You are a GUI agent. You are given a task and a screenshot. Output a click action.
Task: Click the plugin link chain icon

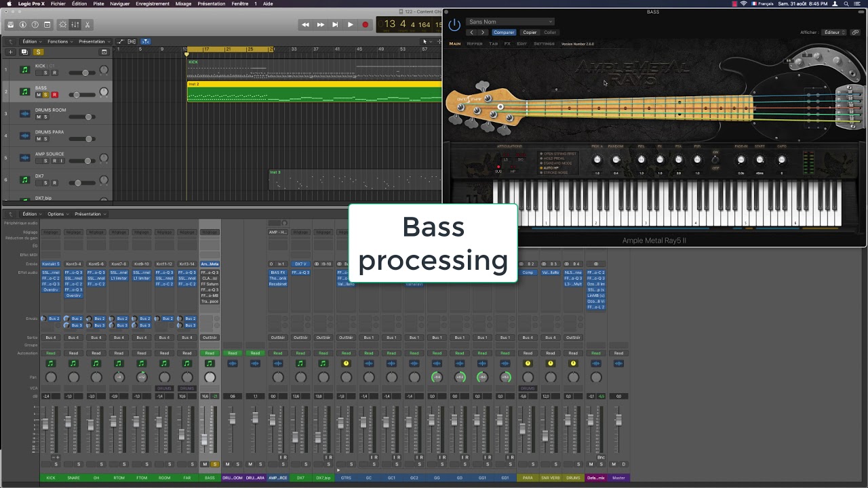855,32
